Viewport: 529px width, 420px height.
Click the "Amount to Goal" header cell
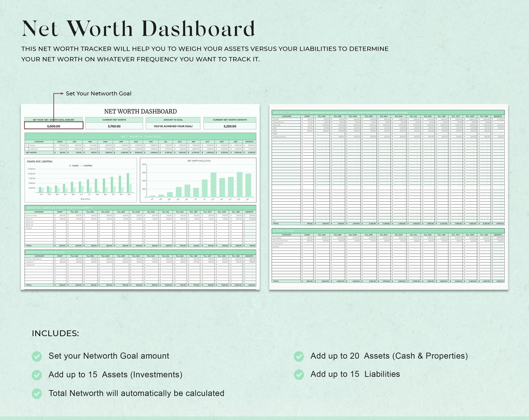coord(173,120)
